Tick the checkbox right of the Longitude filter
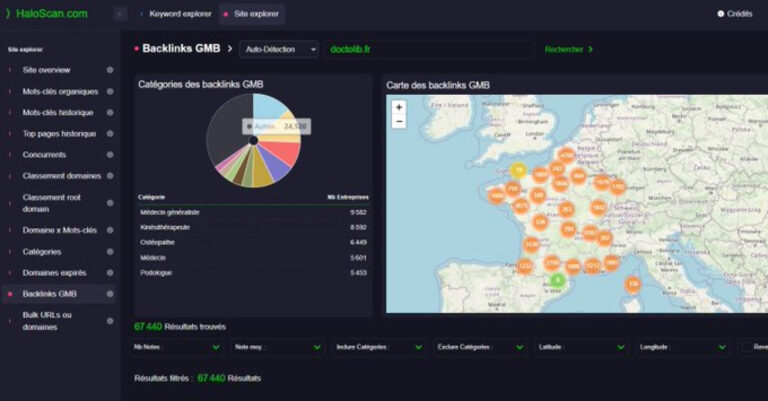The height and width of the screenshot is (401, 768). pos(746,347)
